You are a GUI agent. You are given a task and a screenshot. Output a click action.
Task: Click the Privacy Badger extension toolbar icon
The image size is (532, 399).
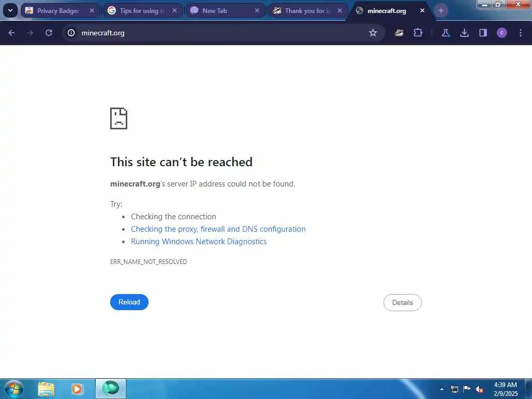pos(399,33)
